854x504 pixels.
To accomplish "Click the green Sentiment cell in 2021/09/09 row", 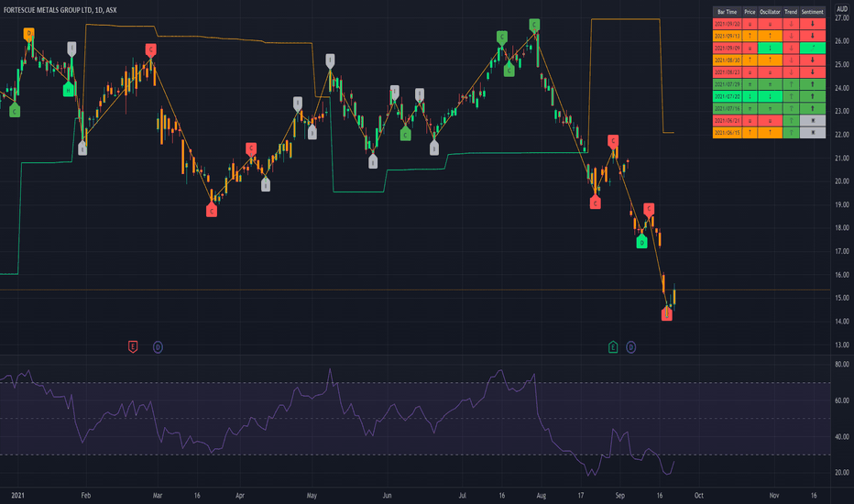I will (x=812, y=48).
